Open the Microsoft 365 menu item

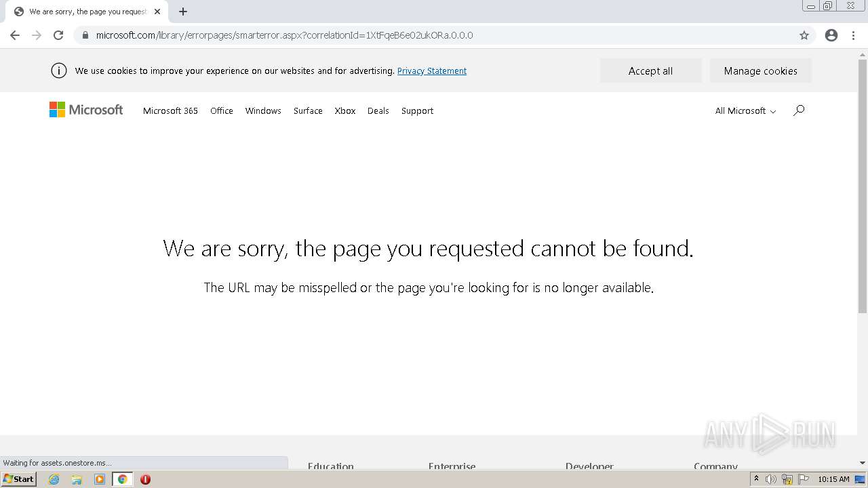point(170,110)
